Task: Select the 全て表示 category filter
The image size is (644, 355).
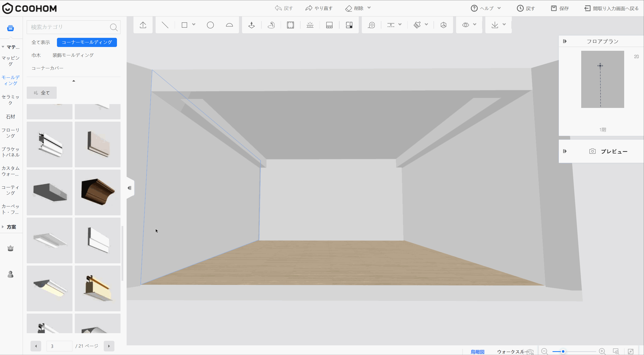Action: (41, 42)
